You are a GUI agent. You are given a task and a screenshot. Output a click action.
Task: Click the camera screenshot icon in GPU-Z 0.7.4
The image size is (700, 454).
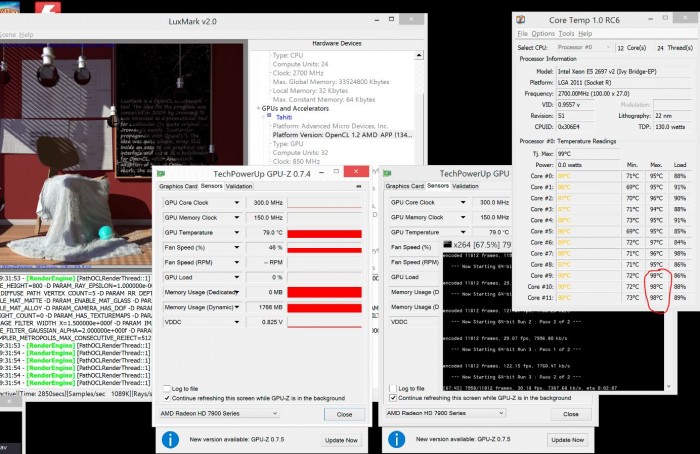click(x=358, y=186)
